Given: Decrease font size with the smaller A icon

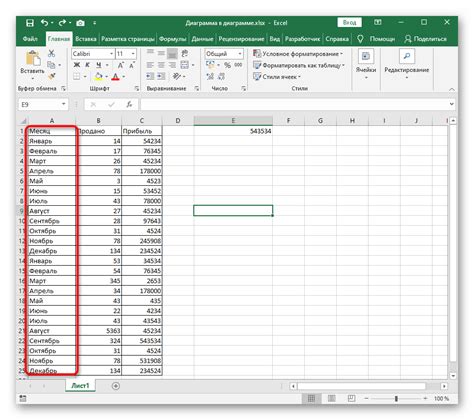Looking at the screenshot, I should 132,65.
